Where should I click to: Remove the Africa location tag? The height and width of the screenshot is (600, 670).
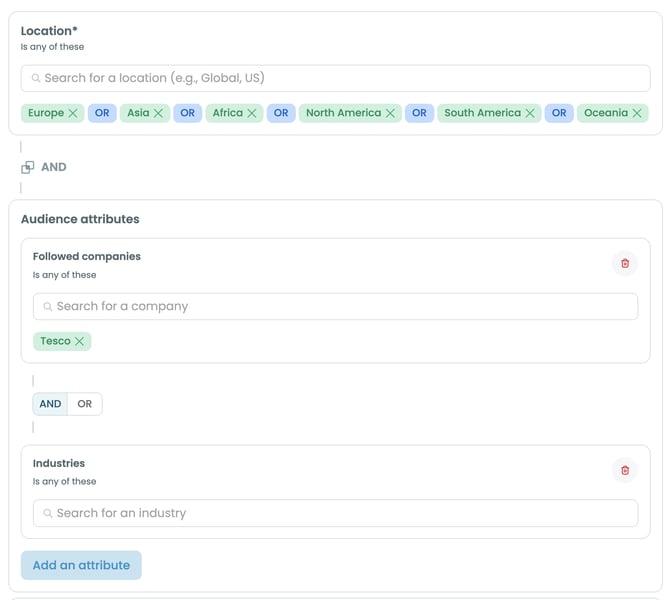(252, 113)
